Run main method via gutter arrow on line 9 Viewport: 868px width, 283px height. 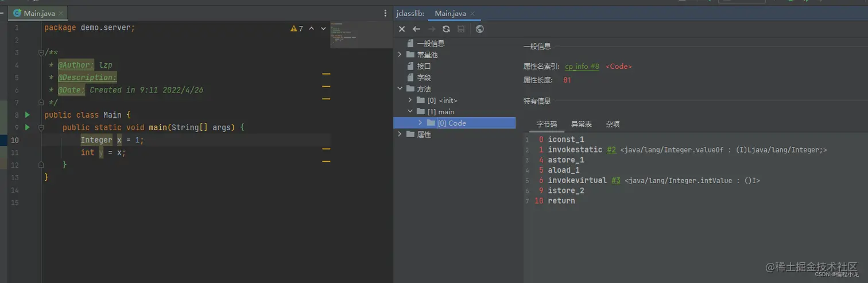(x=27, y=127)
